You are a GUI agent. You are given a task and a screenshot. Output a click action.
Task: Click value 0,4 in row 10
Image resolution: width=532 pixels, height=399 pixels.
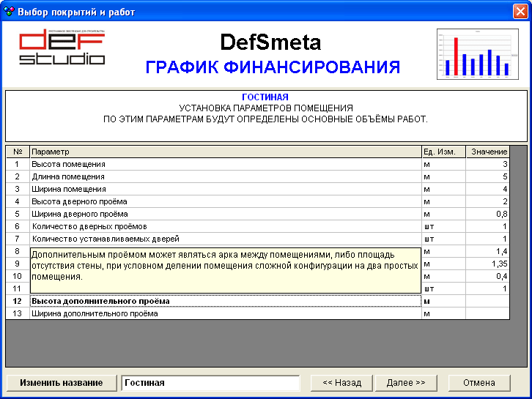tap(487, 276)
